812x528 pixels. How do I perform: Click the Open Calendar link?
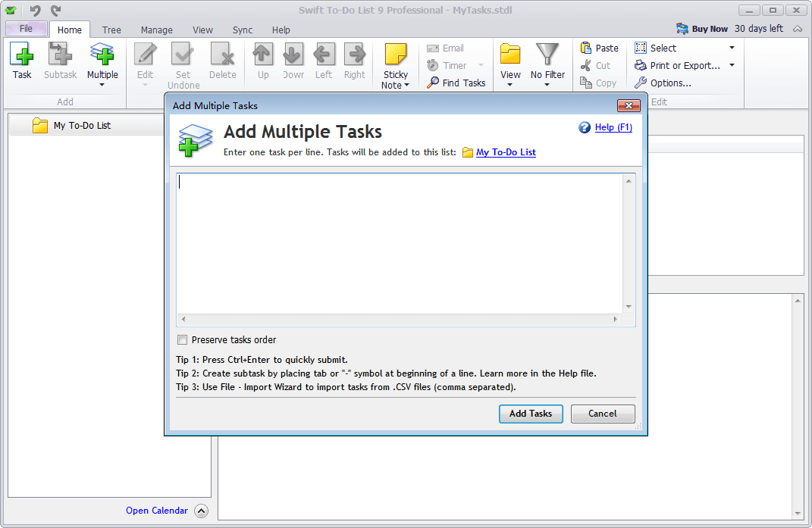pos(157,511)
